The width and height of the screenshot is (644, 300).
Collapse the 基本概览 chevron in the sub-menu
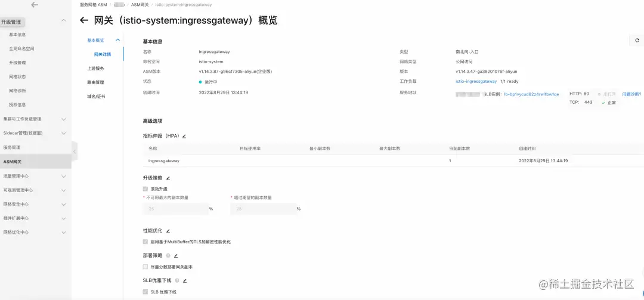coord(117,41)
